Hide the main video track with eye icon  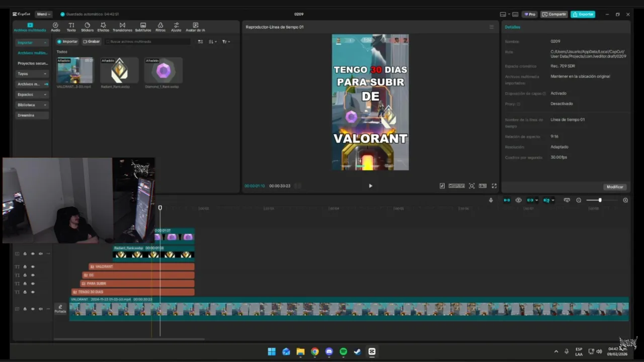coord(33,309)
